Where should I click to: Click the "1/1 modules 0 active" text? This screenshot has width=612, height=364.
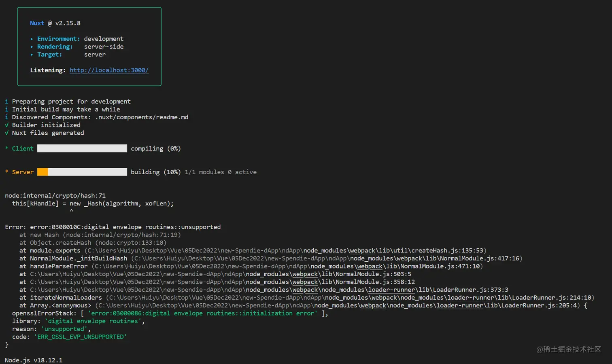point(221,172)
